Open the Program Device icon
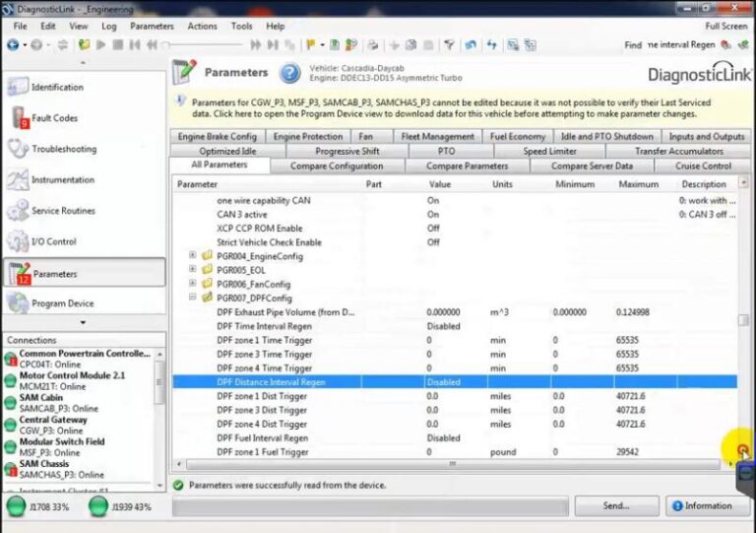 pyautogui.click(x=17, y=302)
